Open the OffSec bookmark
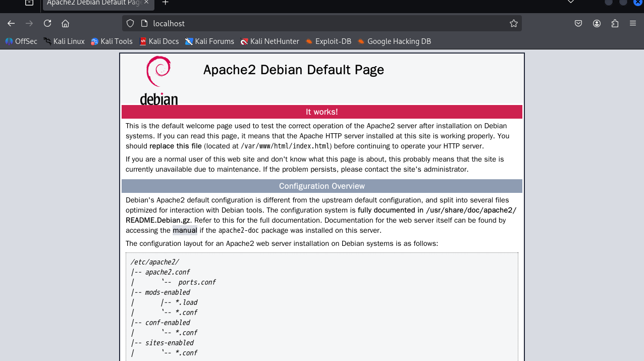Viewport: 644px width, 361px height. coord(21,41)
